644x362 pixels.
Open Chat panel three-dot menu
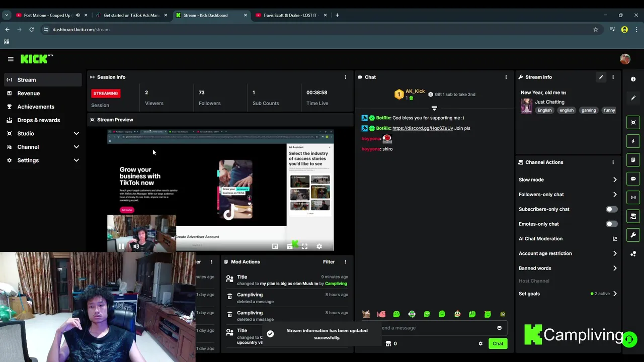coord(506,77)
